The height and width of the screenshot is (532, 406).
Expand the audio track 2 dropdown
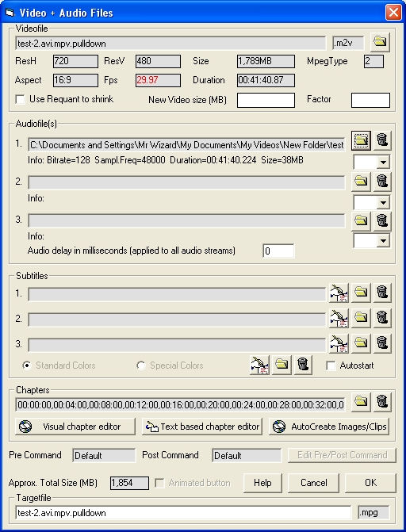click(383, 203)
